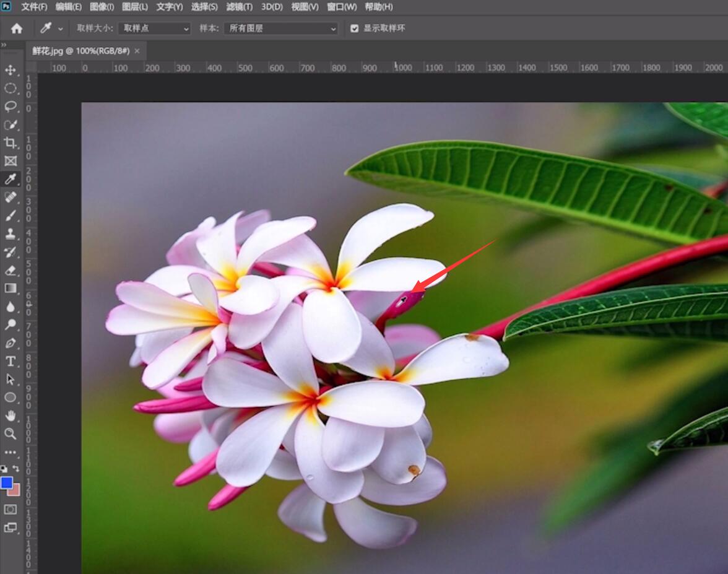The width and height of the screenshot is (728, 574).
Task: Open the 帮助(H) menu
Action: [x=378, y=7]
